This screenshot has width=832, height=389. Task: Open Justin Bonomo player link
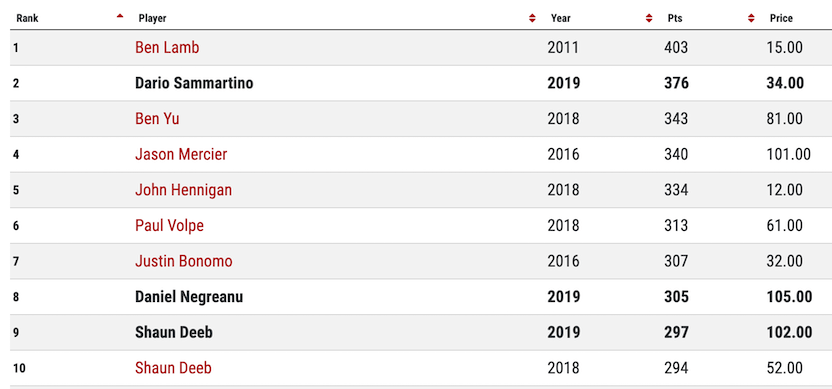pos(184,261)
